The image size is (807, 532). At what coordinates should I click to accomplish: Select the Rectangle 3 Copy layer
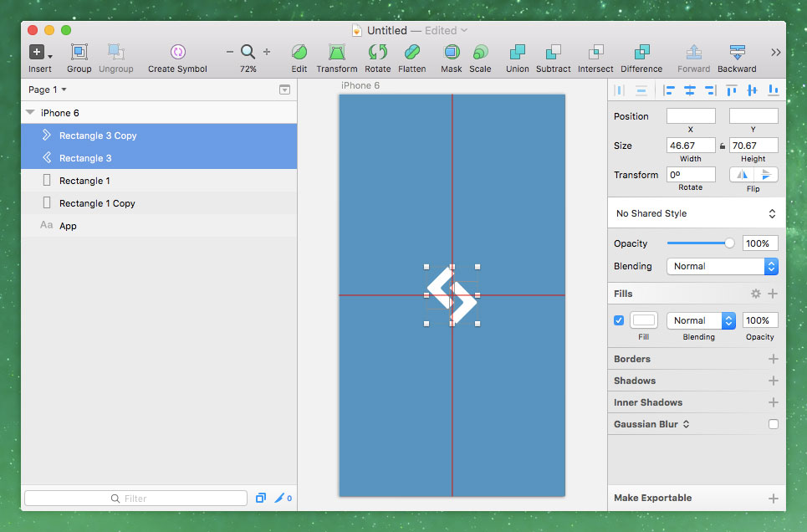(159, 136)
